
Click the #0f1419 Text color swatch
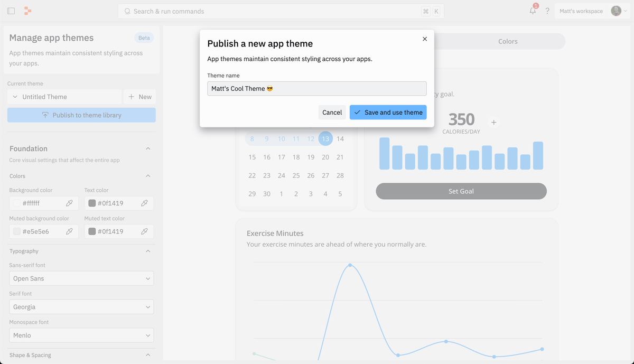(92, 203)
